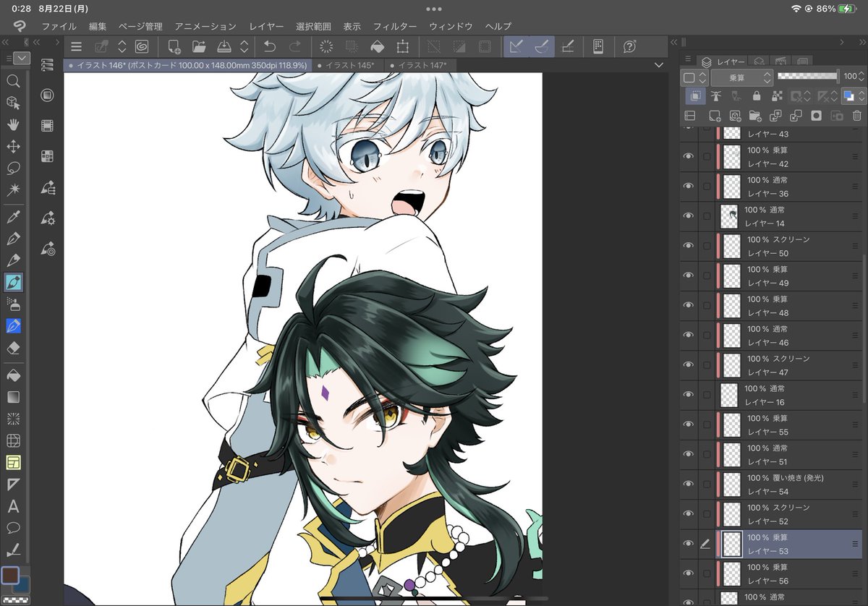This screenshot has width=868, height=606.
Task: Select the Move layer arrows tool
Action: [x=13, y=146]
